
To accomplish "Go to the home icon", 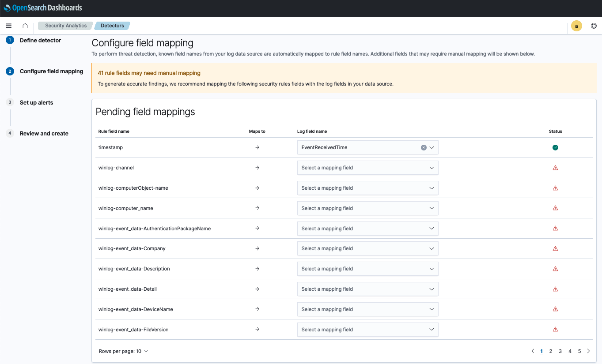I will pos(25,26).
